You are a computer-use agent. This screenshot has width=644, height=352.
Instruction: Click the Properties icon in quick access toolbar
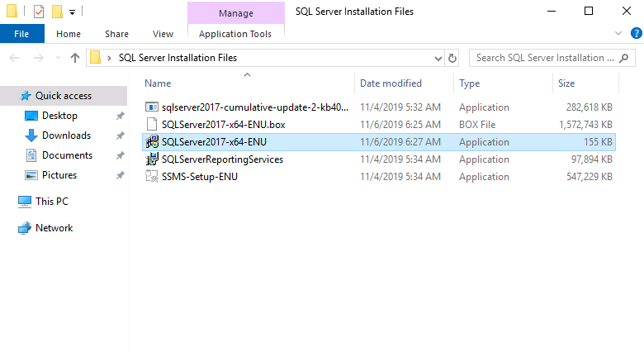39,12
